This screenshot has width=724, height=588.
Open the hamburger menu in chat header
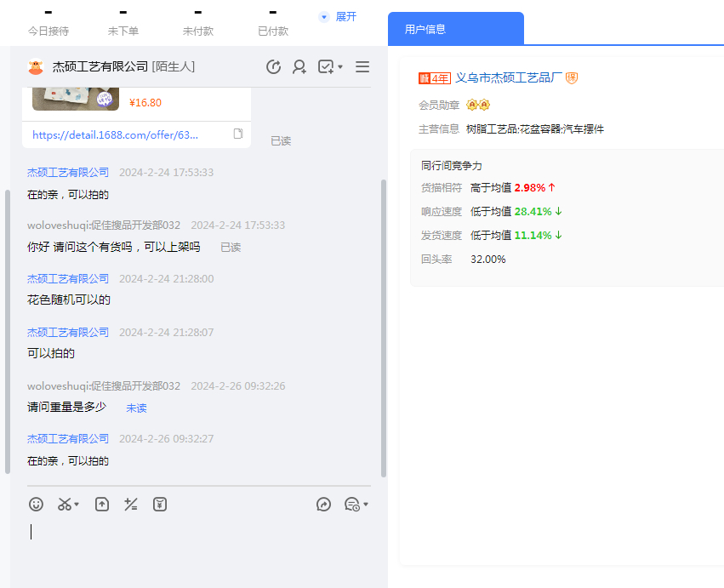pyautogui.click(x=362, y=67)
